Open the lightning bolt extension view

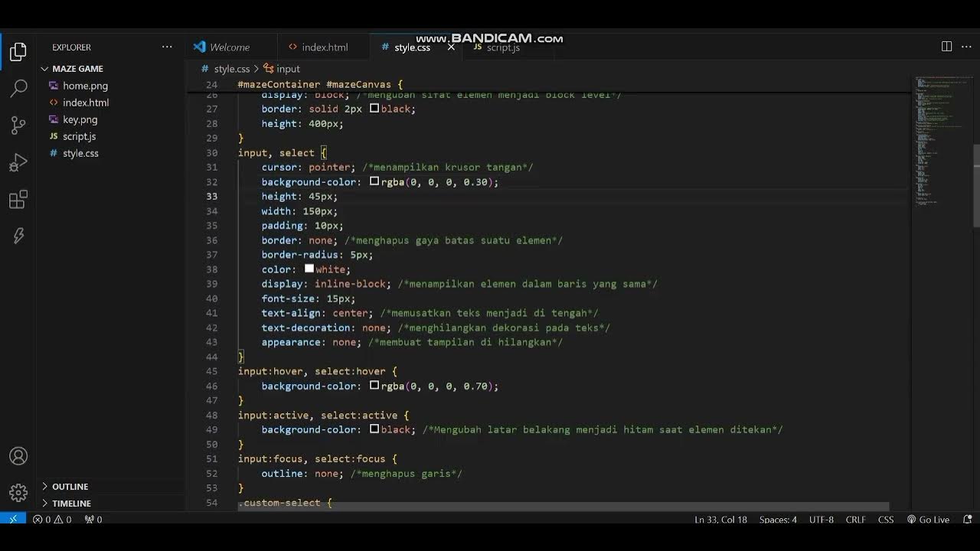coord(18,236)
